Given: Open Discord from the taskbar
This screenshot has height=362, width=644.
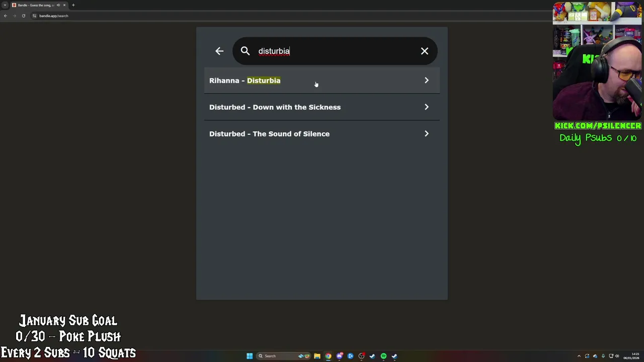Looking at the screenshot, I should coord(339,356).
